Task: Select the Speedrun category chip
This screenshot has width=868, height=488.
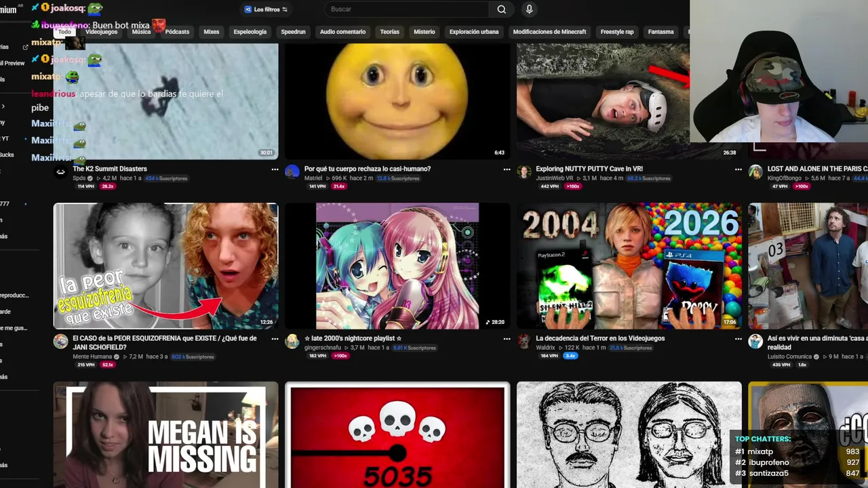Action: coord(294,32)
